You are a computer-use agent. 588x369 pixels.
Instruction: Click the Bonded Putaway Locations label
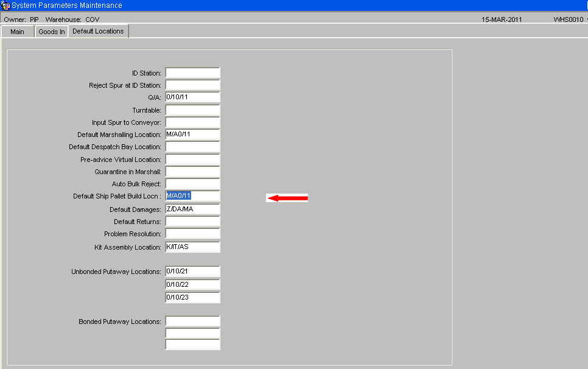[120, 322]
